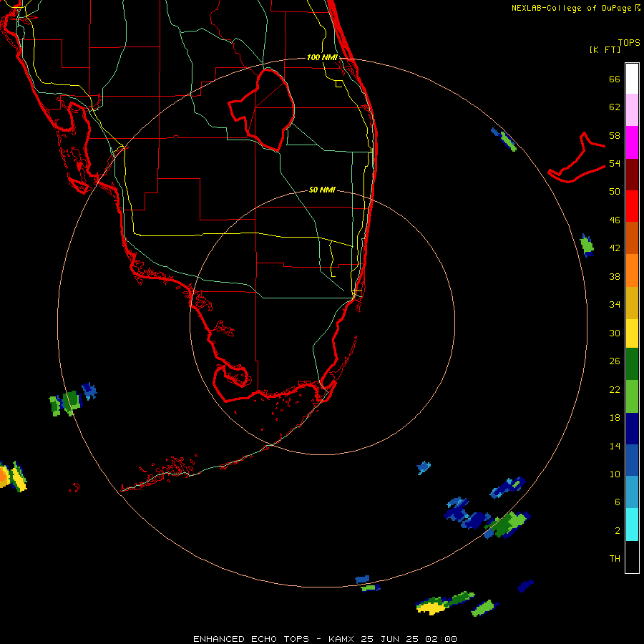Click the 'ENHANCED ECHO TOPS' caption text
644x644 pixels.
coord(251,639)
